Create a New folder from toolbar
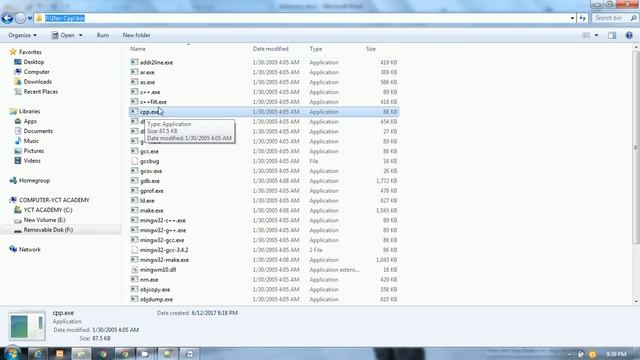Viewport: 640px width, 360px height. pyautogui.click(x=136, y=36)
